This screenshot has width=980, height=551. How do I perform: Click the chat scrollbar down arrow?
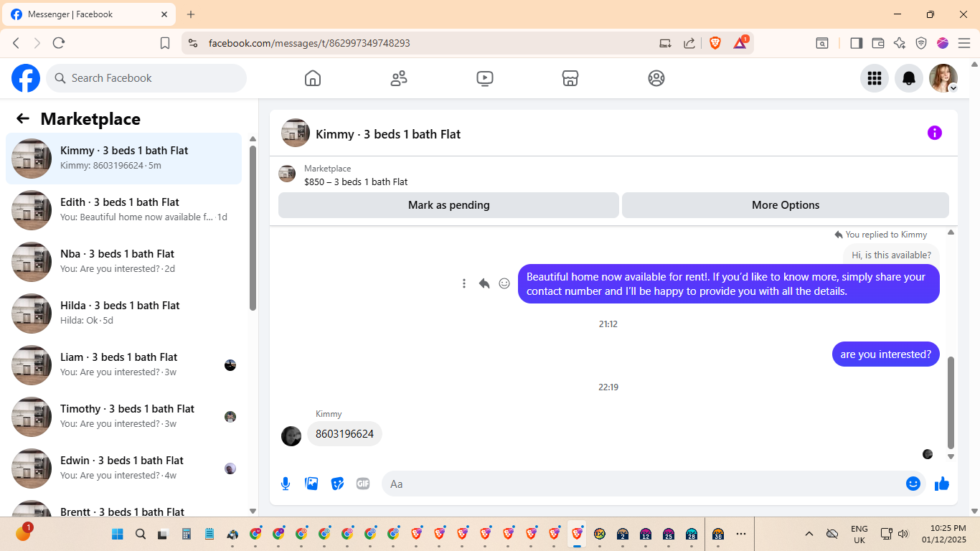point(951,456)
